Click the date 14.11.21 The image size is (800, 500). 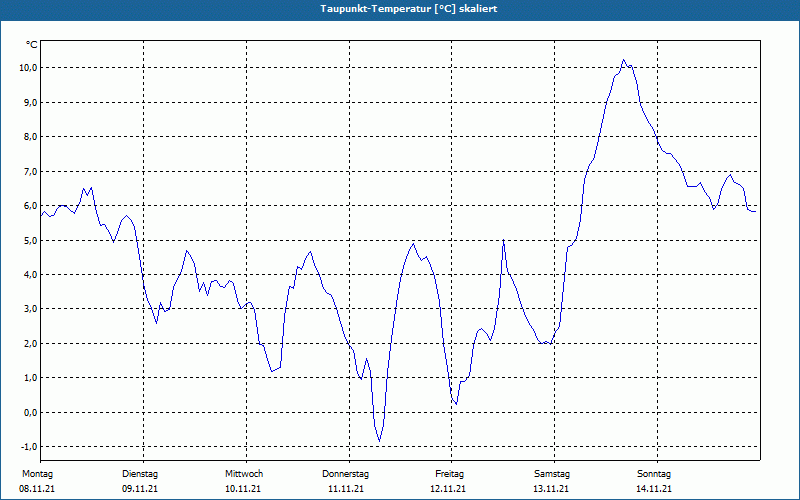tap(654, 489)
